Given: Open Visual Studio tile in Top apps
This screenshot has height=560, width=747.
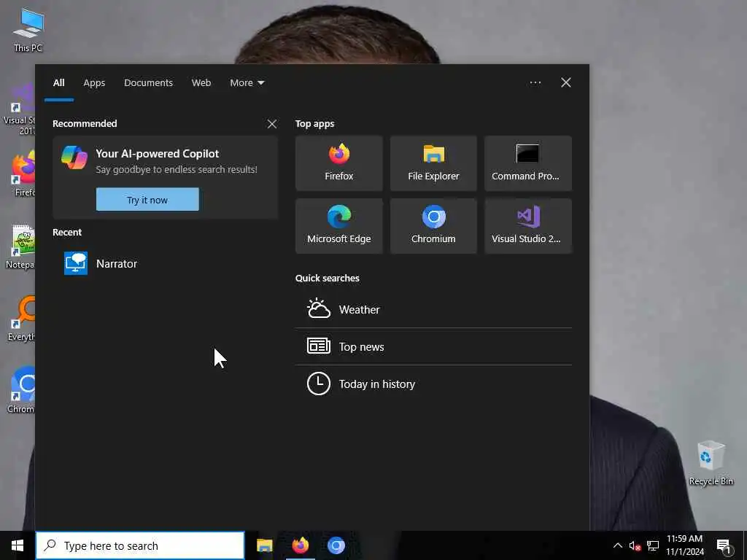Looking at the screenshot, I should 528,226.
